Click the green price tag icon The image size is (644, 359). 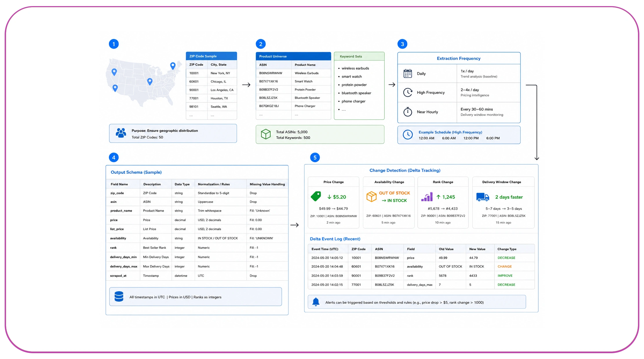(x=316, y=196)
